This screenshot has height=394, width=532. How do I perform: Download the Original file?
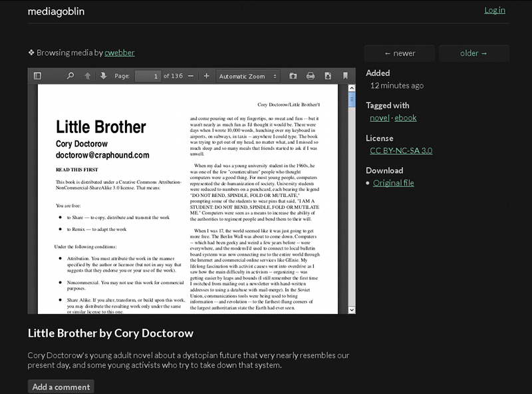point(394,183)
